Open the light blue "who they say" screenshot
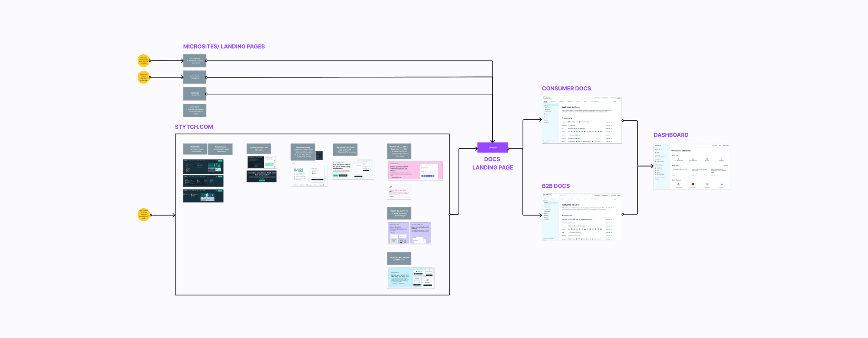Viewport: 868px width, 338px height. pyautogui.click(x=411, y=278)
